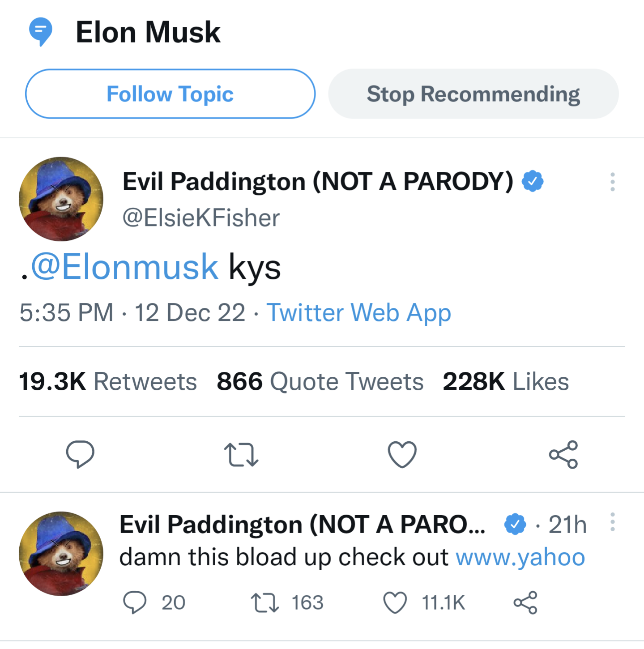View the 19.3K Retweets list
This screenshot has height=649, width=644.
pos(108,382)
